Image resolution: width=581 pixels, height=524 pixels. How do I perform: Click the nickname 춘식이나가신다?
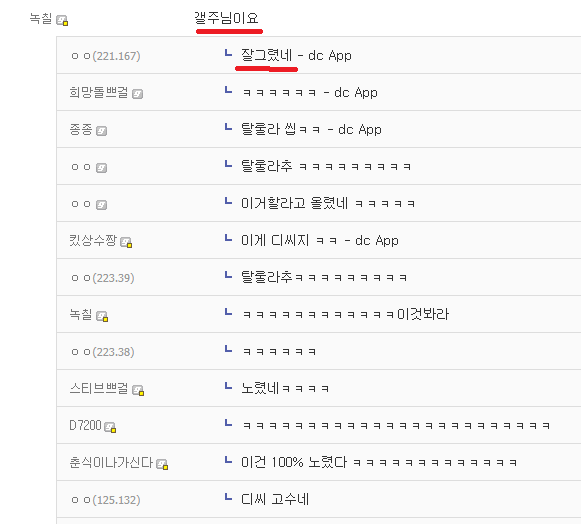111,462
